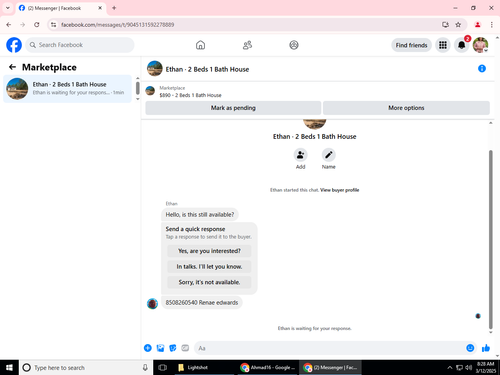Click the '8508260540 Renae edwards' message

202,302
